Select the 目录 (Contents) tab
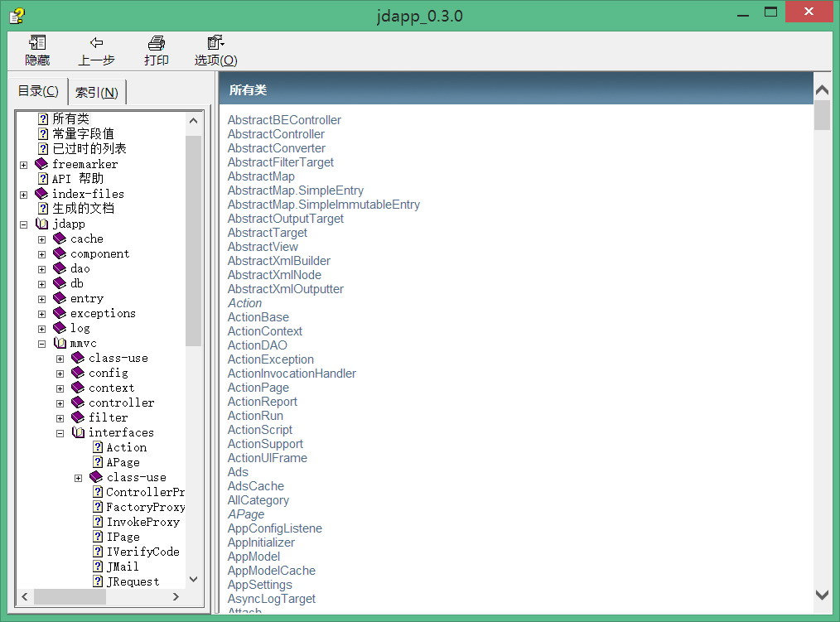840x622 pixels. pos(38,91)
